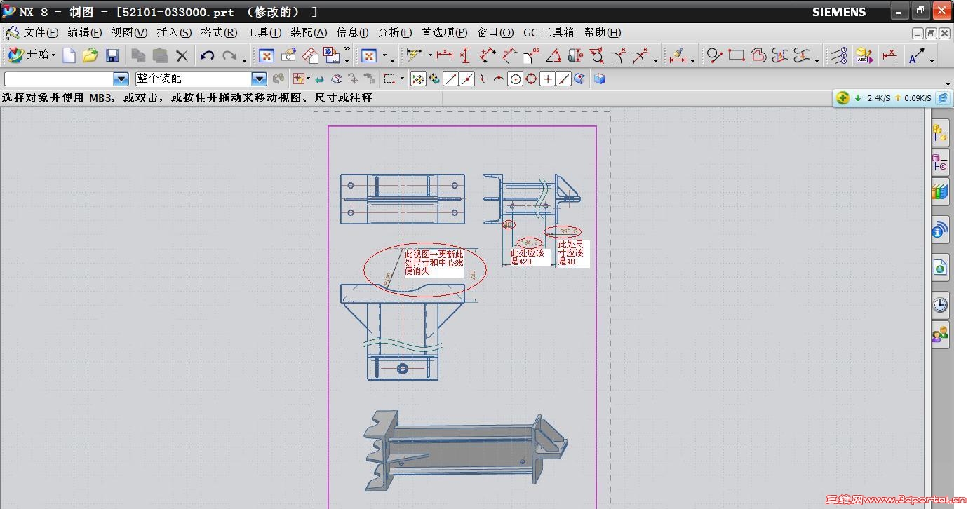Open the HD3D Tools info tab
This screenshot has height=509, width=980.
[x=940, y=230]
